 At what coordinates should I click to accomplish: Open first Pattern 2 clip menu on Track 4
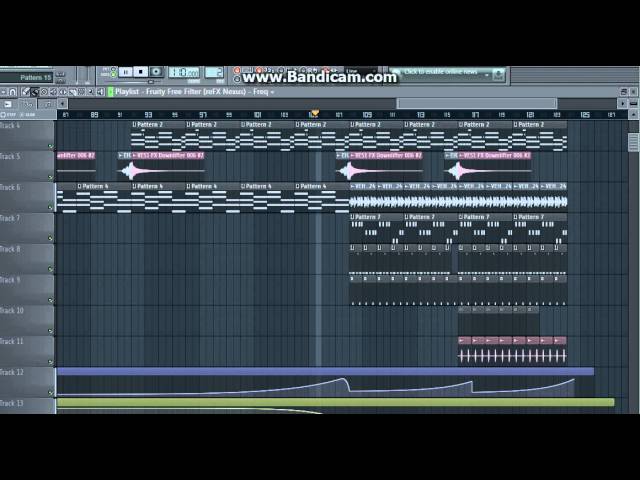tap(134, 124)
